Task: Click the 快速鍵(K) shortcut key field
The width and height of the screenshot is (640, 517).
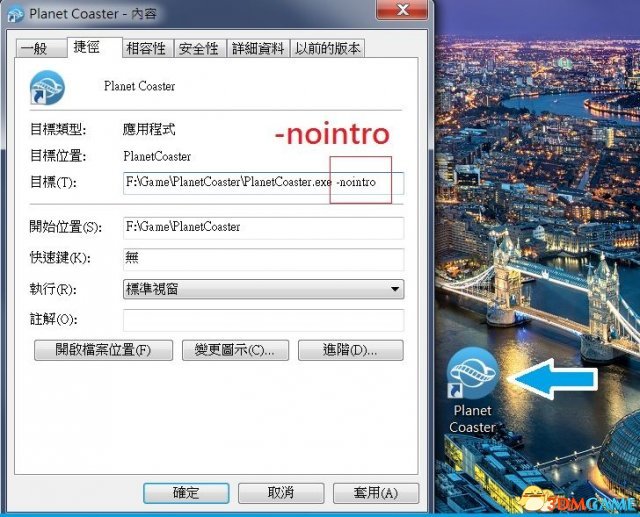Action: [263, 259]
